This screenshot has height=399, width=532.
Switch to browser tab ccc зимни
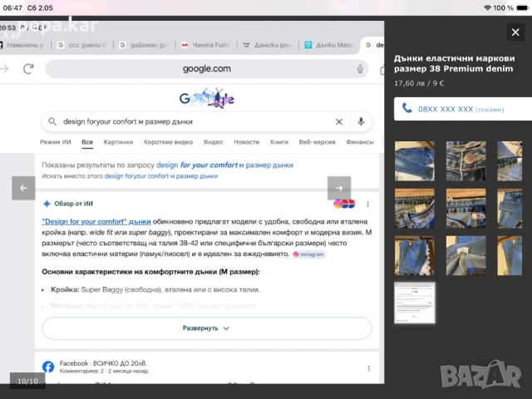tap(83, 45)
